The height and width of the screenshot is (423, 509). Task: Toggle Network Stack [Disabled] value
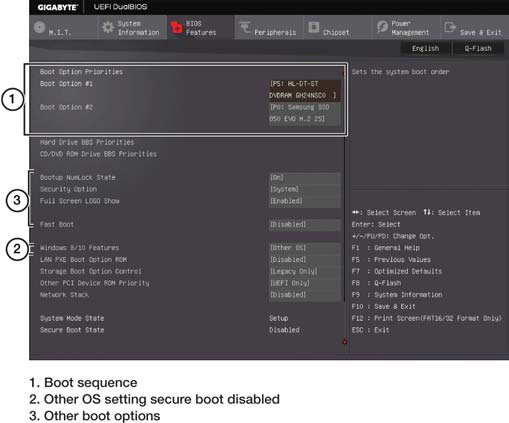[x=305, y=295]
